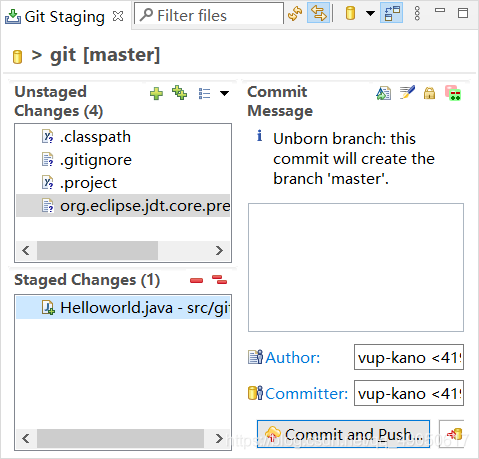Click the repository cylinder icon in the toolbar

(350, 13)
